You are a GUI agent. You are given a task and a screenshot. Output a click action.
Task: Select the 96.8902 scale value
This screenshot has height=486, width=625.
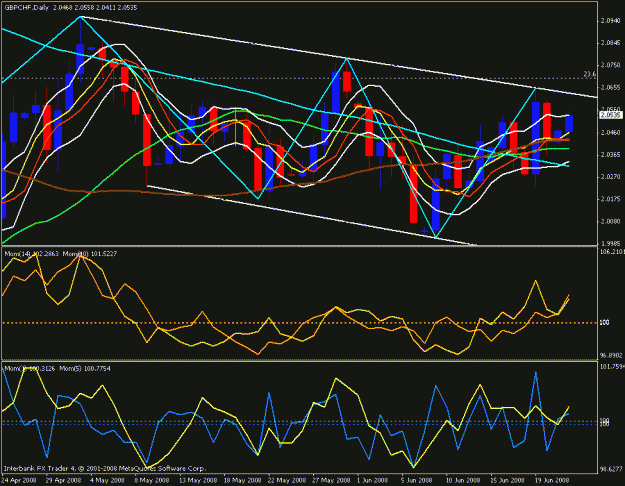[611, 355]
